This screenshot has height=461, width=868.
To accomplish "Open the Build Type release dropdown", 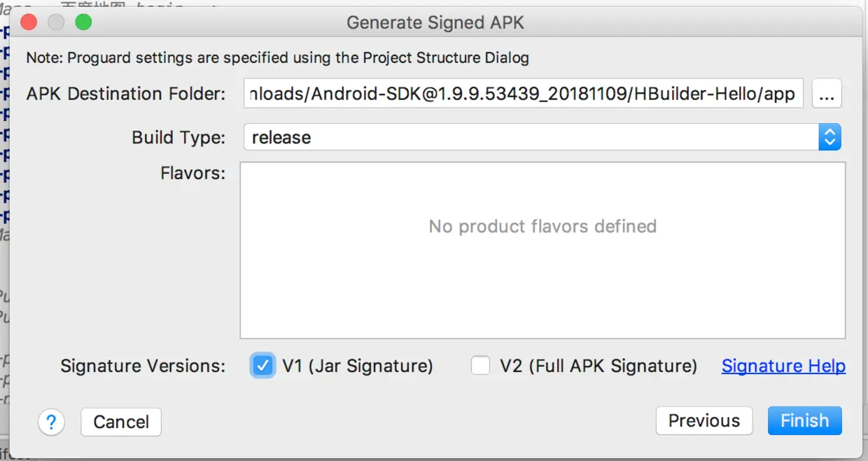I will point(542,137).
